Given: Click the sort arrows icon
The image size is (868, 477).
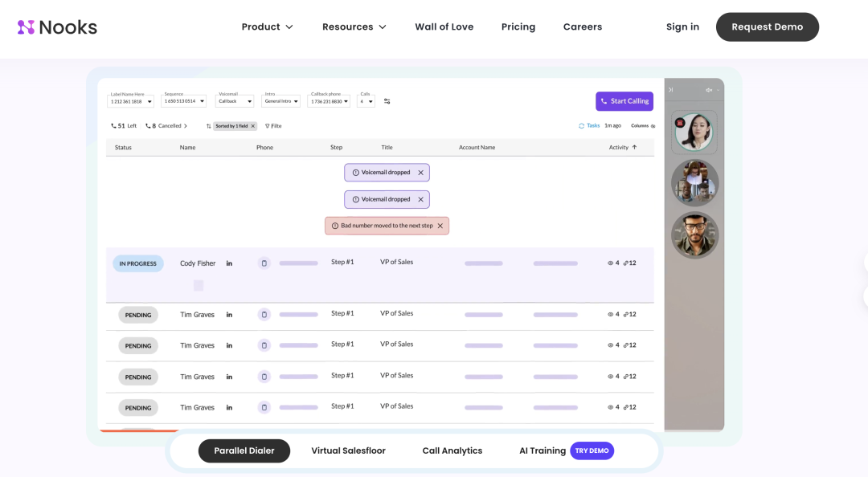Looking at the screenshot, I should [x=209, y=126].
